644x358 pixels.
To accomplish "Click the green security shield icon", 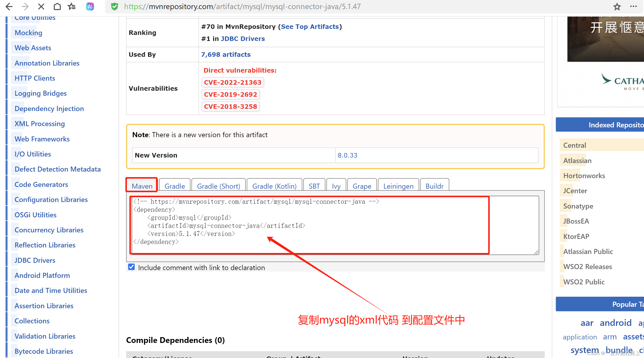I will (x=115, y=7).
